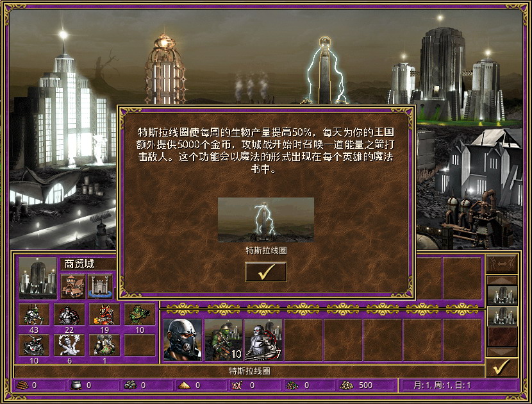Open the village hall icon
This screenshot has height=404, width=532.
[73, 286]
